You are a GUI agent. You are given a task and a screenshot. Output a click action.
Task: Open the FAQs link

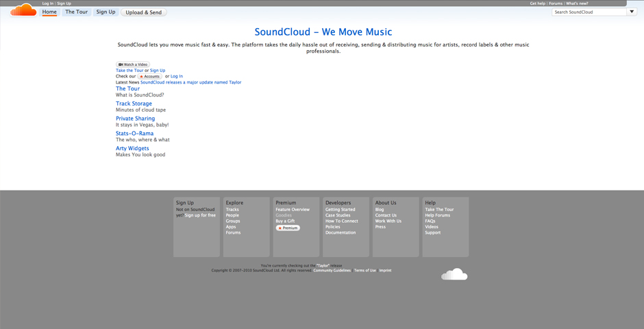[430, 221]
